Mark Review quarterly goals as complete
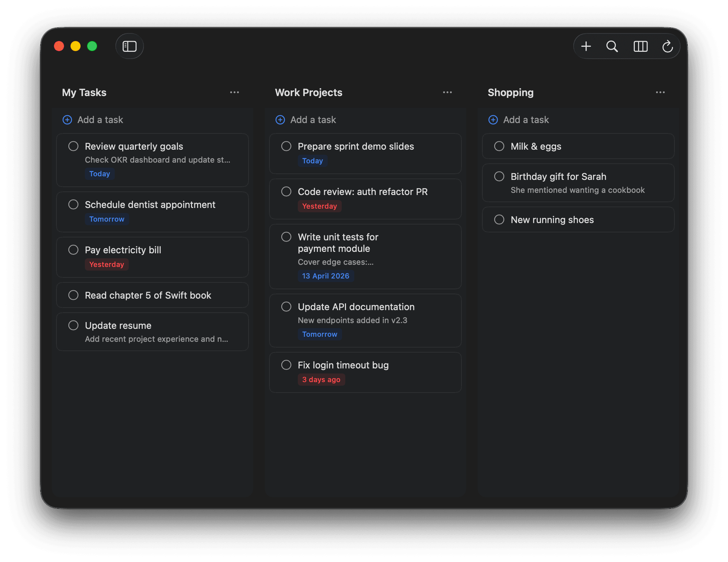This screenshot has width=728, height=562. pyautogui.click(x=73, y=146)
